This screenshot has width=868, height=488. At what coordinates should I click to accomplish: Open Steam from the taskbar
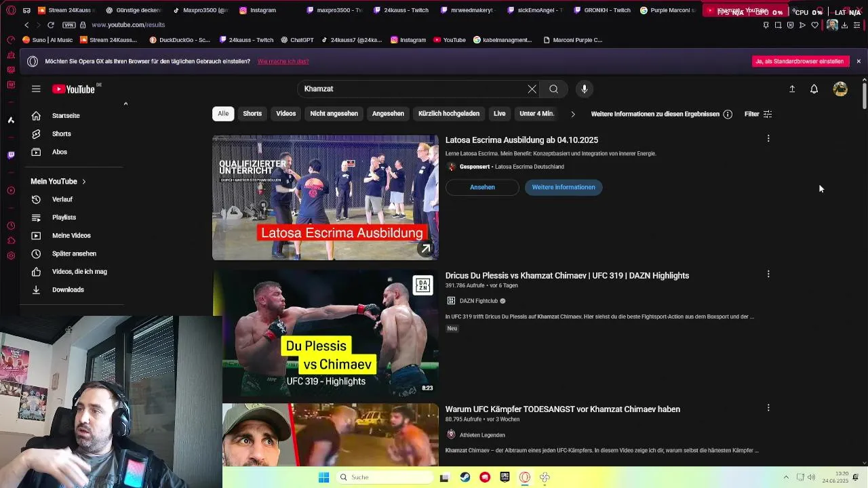pos(465,477)
